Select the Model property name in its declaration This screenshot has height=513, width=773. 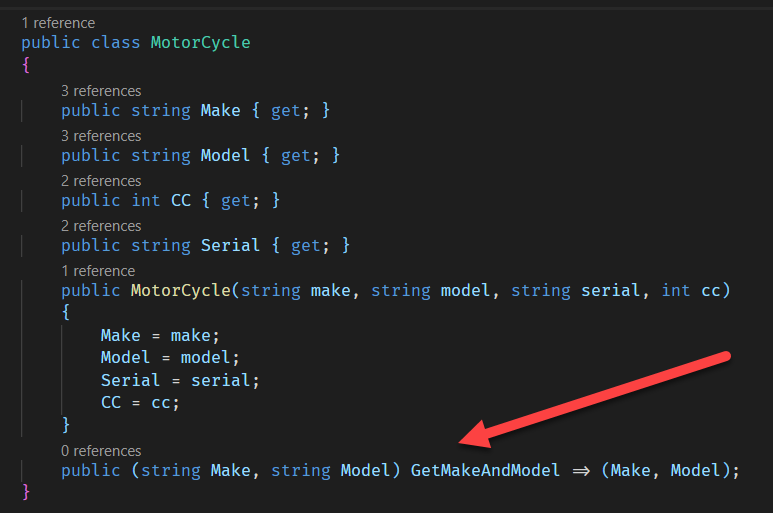[x=225, y=155]
